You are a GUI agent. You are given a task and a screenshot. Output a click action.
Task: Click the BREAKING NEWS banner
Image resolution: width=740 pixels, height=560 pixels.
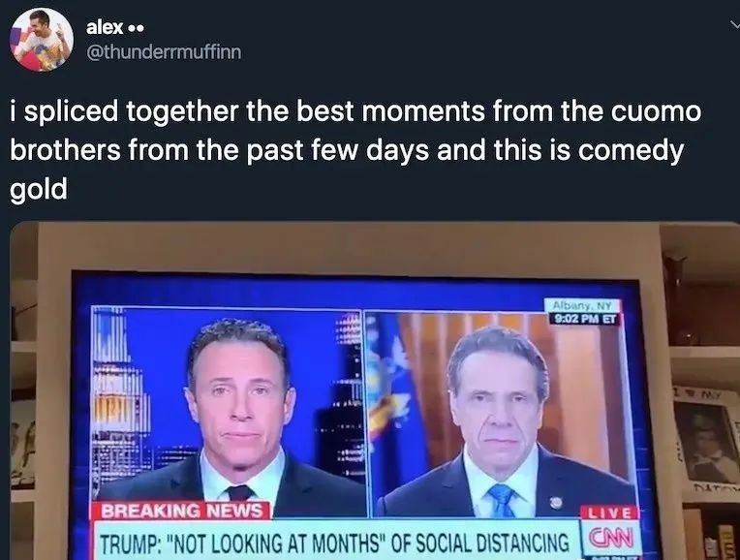point(181,511)
